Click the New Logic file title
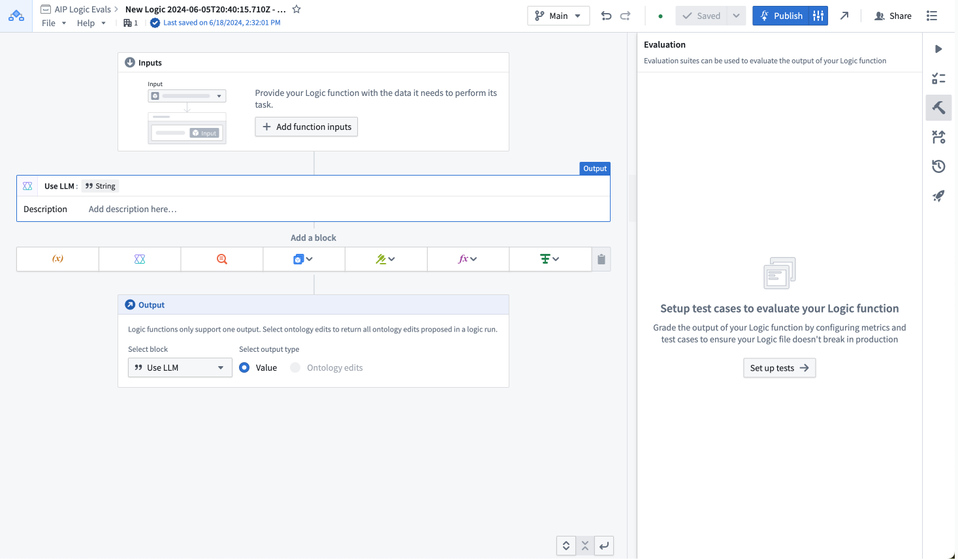958x560 pixels. [206, 9]
